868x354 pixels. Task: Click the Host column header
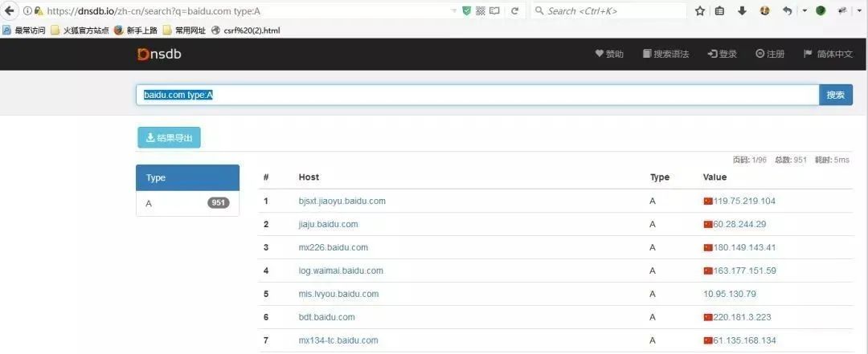pos(309,177)
